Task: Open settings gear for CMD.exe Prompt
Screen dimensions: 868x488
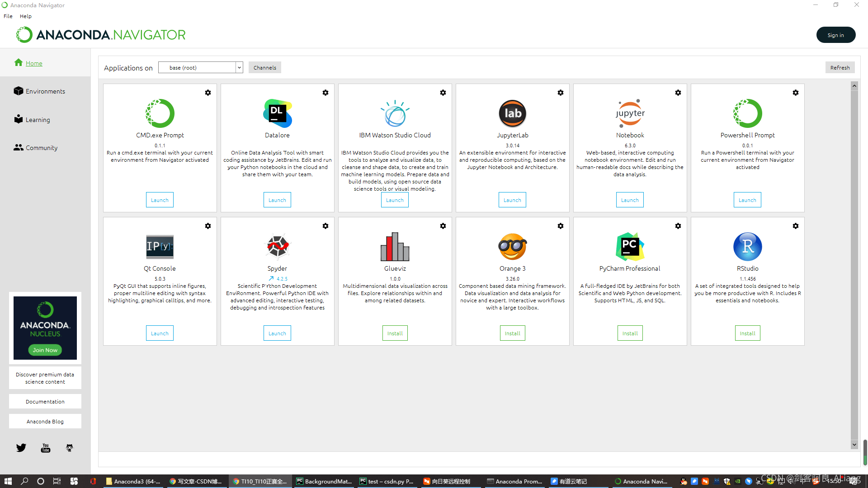Action: (208, 93)
